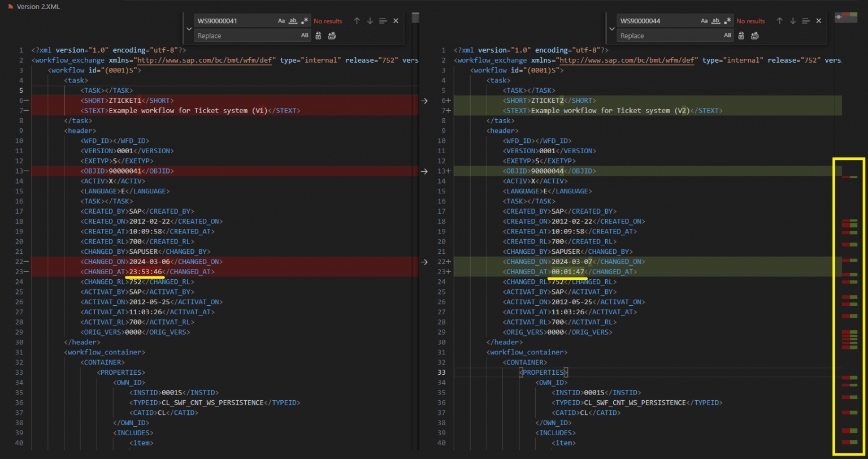Collapse the replace row in left find widget
This screenshot has height=459, width=868.
188,28
